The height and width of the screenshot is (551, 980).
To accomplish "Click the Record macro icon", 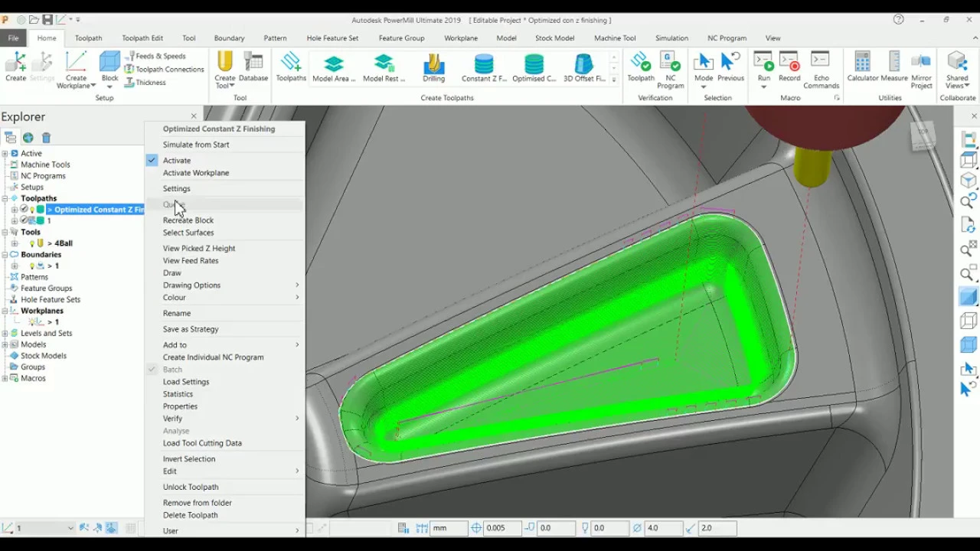I will click(789, 61).
